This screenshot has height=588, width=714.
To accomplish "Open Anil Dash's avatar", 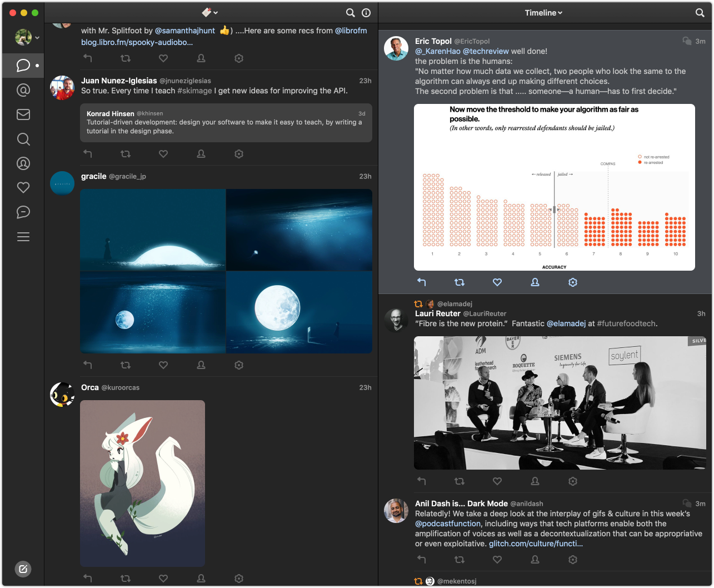I will 396,511.
